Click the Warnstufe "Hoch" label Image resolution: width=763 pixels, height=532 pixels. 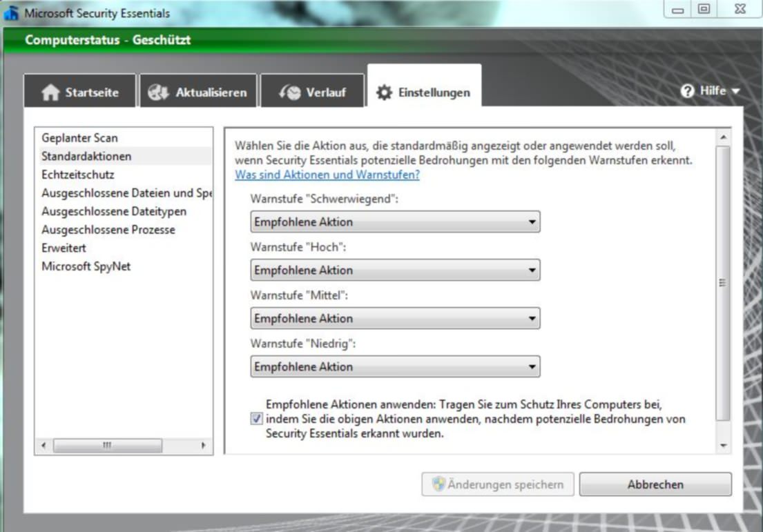tap(298, 247)
